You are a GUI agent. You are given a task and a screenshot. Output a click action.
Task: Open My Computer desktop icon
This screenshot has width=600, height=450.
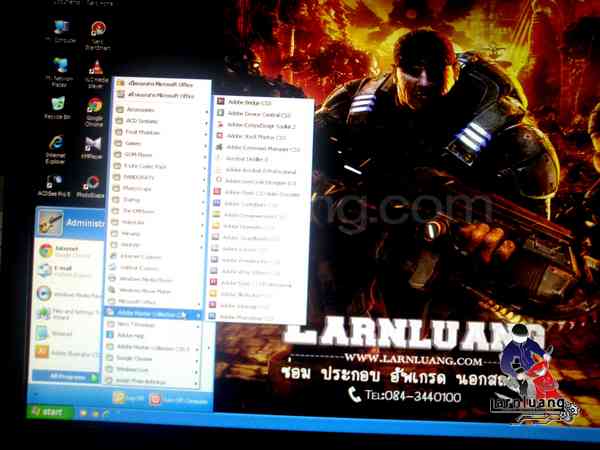[x=61, y=31]
